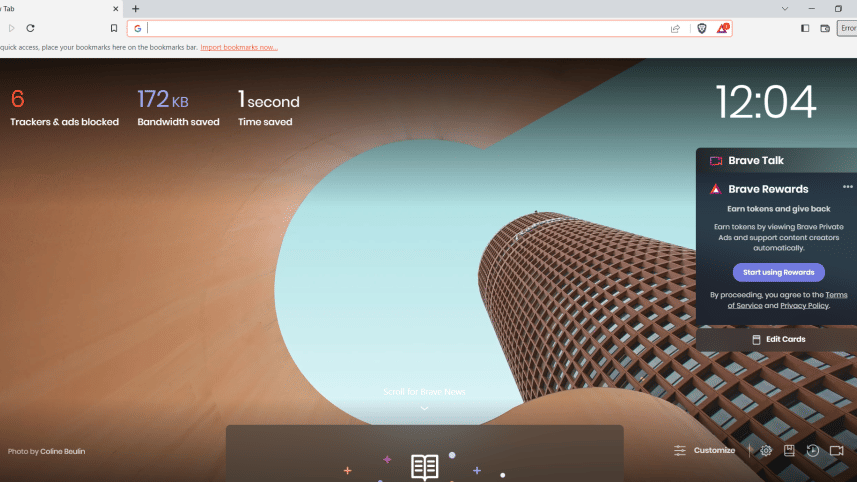Screen dimensions: 857x482
Task: Click the share page icon in address bar
Action: (x=676, y=28)
